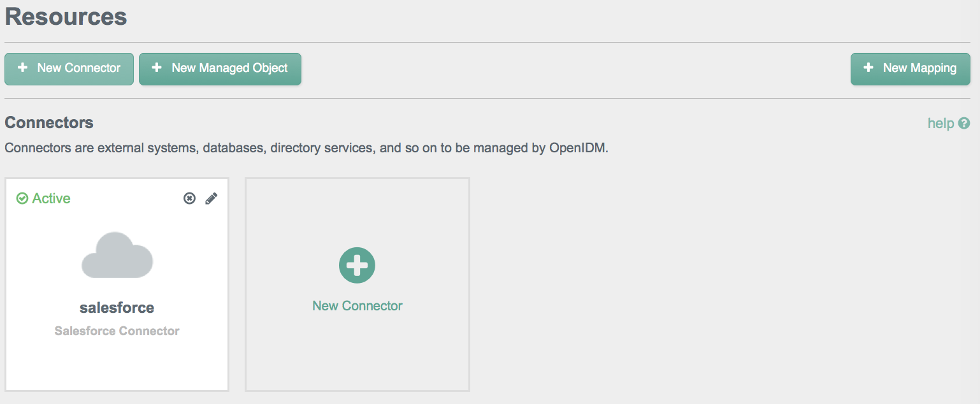Click the Salesforce Connector subtitle text
Image resolution: width=980 pixels, height=404 pixels.
pyautogui.click(x=117, y=331)
